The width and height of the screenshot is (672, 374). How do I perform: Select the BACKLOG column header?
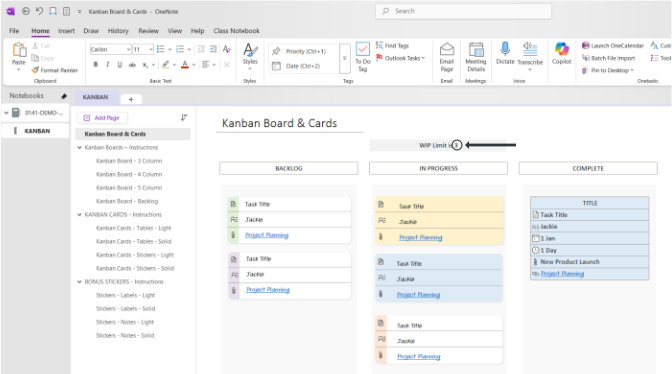coord(288,168)
